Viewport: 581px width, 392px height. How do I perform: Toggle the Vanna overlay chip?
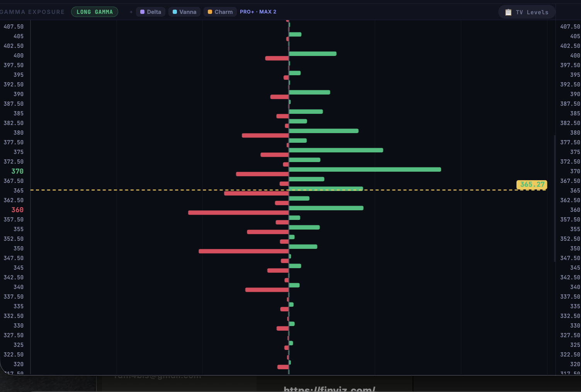pos(184,12)
